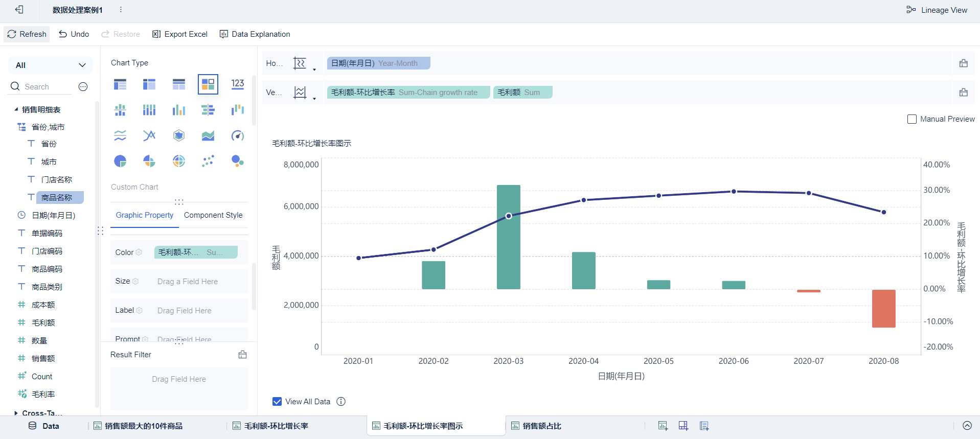
Task: Collapse the 销售明细表 table node
Action: click(x=16, y=109)
